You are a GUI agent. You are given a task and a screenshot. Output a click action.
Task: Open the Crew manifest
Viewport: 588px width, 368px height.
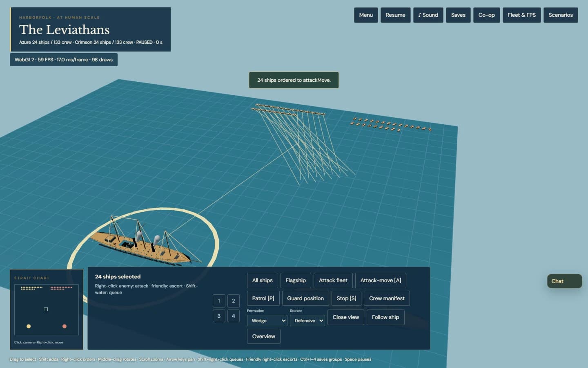point(387,298)
